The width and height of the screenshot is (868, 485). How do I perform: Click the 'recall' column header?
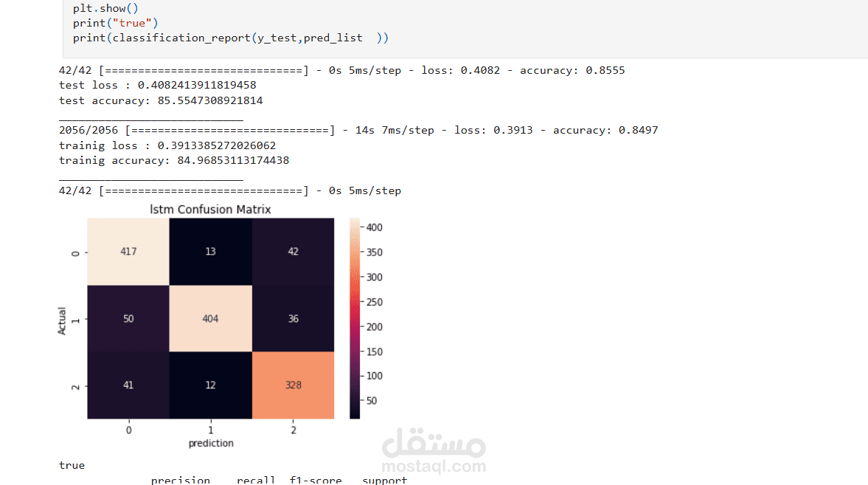point(256,480)
